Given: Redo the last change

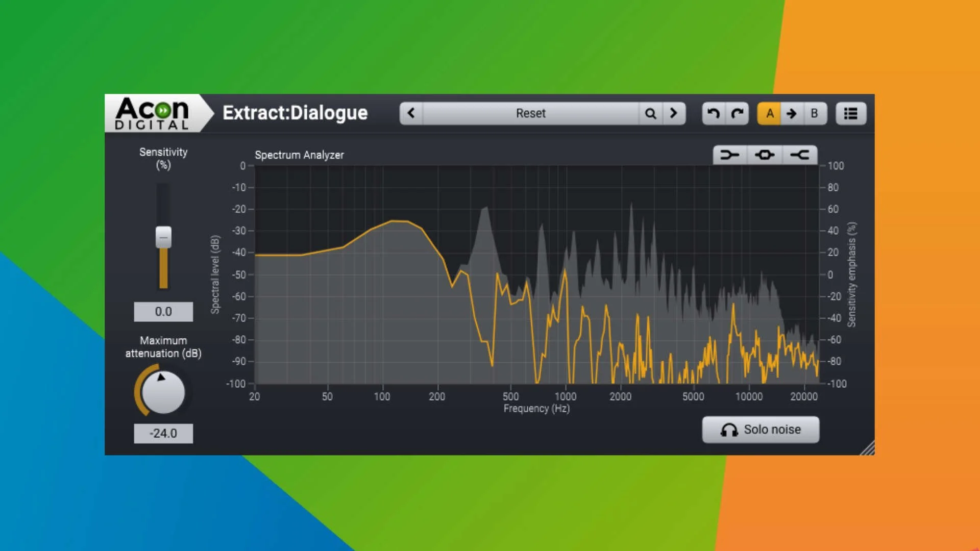Looking at the screenshot, I should tap(738, 113).
